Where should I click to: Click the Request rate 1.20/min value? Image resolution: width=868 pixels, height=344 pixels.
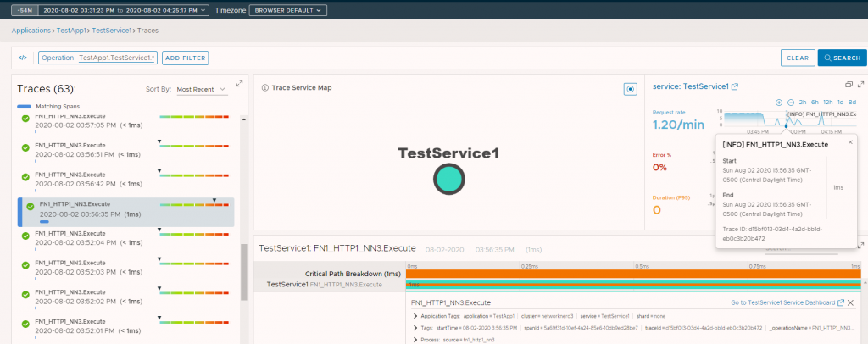[x=678, y=125]
